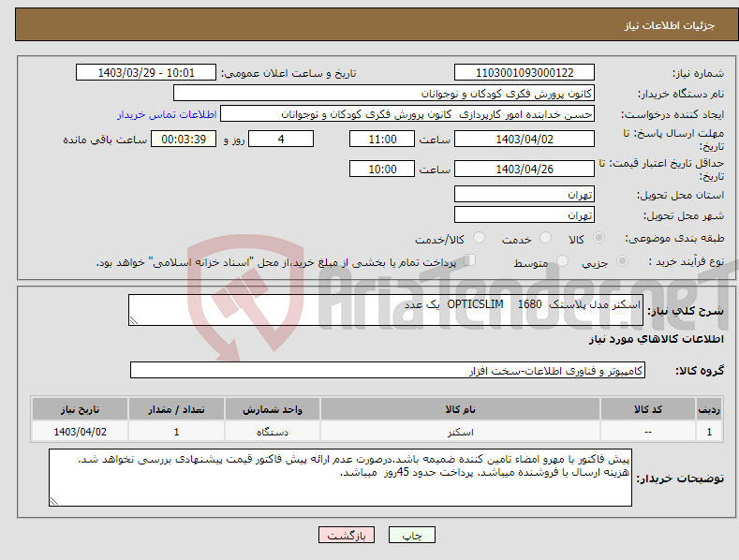Image resolution: width=739 pixels, height=560 pixels.
Task: Click the شرح کلی نیاز label
Action: pos(686,311)
